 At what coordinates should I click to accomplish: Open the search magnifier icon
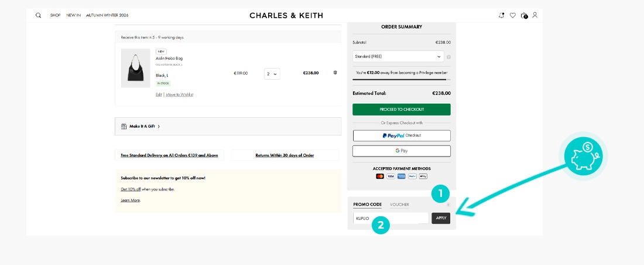click(x=38, y=15)
